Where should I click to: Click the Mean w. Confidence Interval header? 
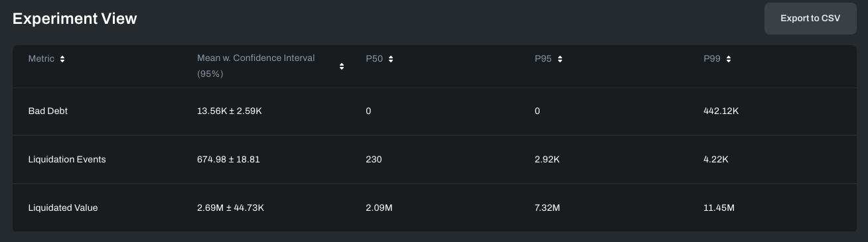(256, 66)
